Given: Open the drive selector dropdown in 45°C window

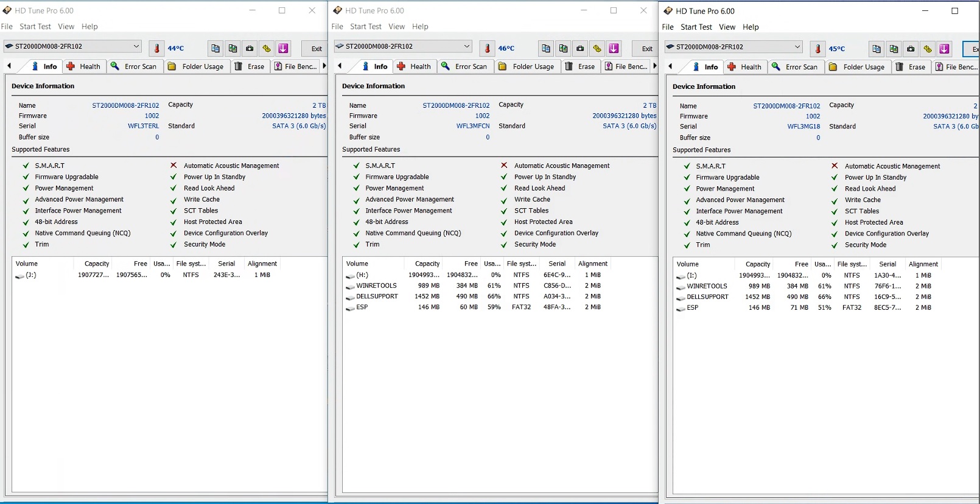Looking at the screenshot, I should point(733,47).
